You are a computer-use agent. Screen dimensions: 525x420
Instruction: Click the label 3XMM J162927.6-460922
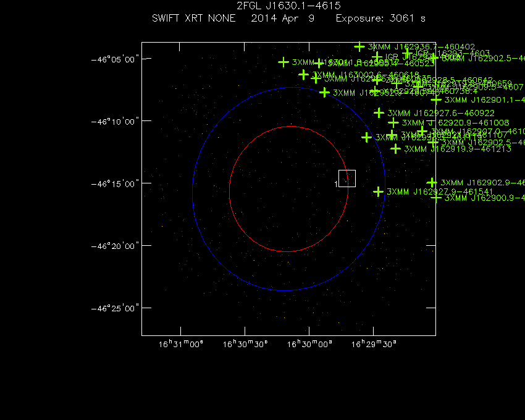click(x=441, y=113)
